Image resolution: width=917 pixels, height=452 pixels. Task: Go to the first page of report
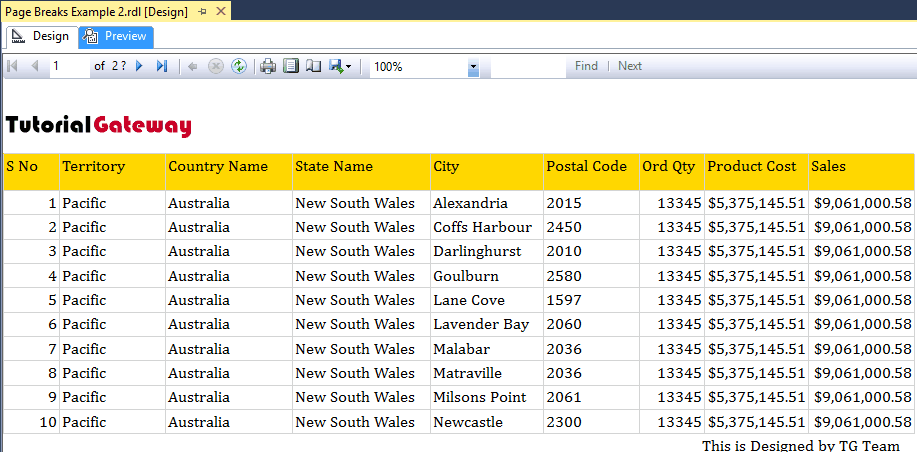coord(13,66)
